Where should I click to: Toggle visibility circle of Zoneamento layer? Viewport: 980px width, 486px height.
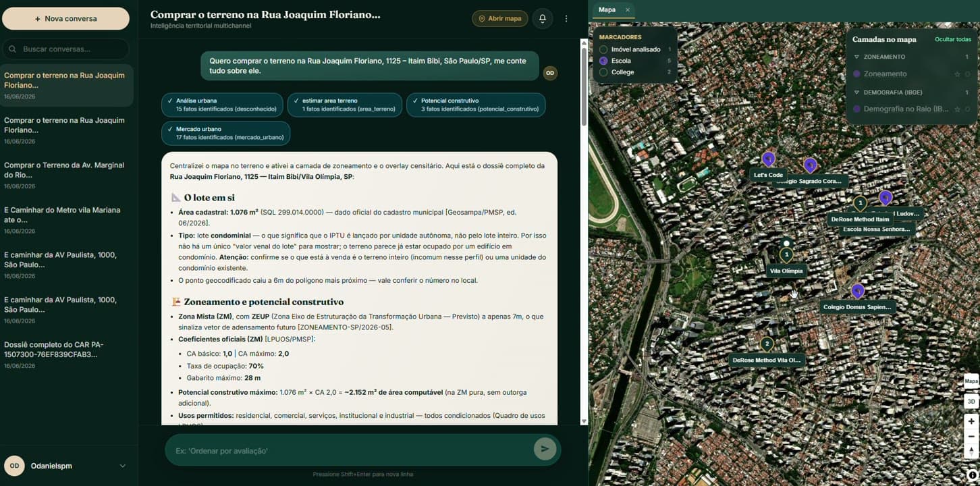[967, 74]
